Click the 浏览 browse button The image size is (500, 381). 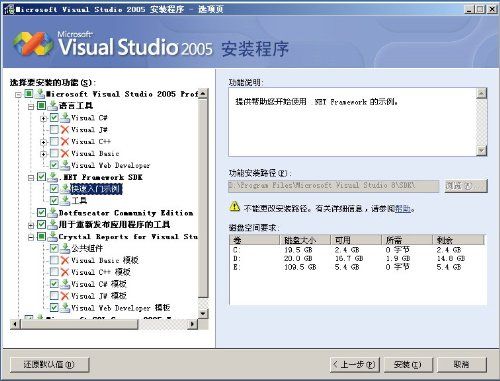[x=466, y=186]
